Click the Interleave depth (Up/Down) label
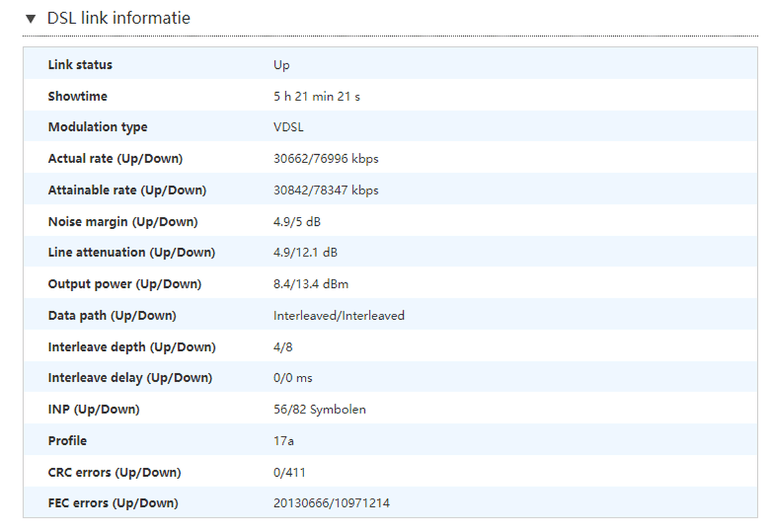Viewport: 770px width, 532px height. click(132, 347)
